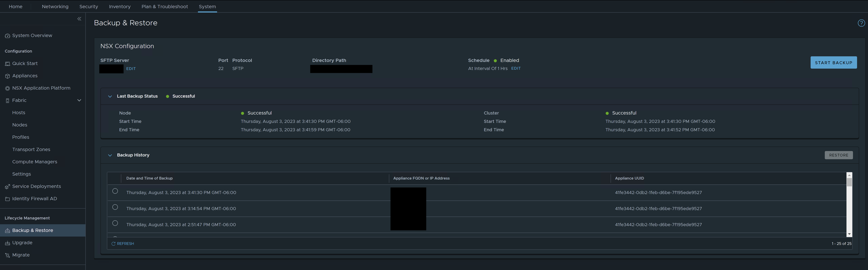Select backup from 3:14:54 PM
Screen dimensions: 868x270
coord(115,207)
